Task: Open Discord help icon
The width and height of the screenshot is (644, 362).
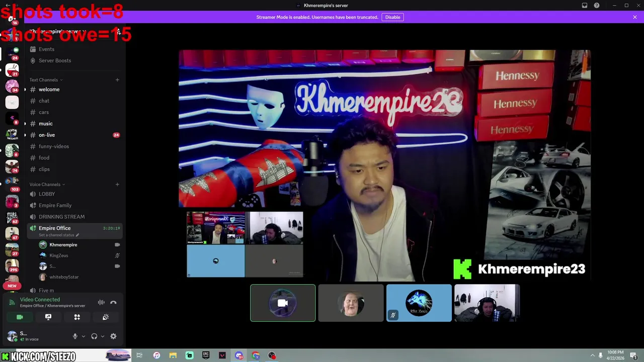Action: [x=597, y=6]
